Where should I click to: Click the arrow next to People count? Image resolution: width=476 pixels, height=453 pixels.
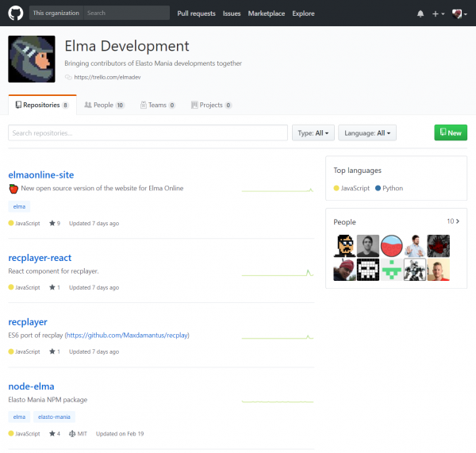pos(458,222)
